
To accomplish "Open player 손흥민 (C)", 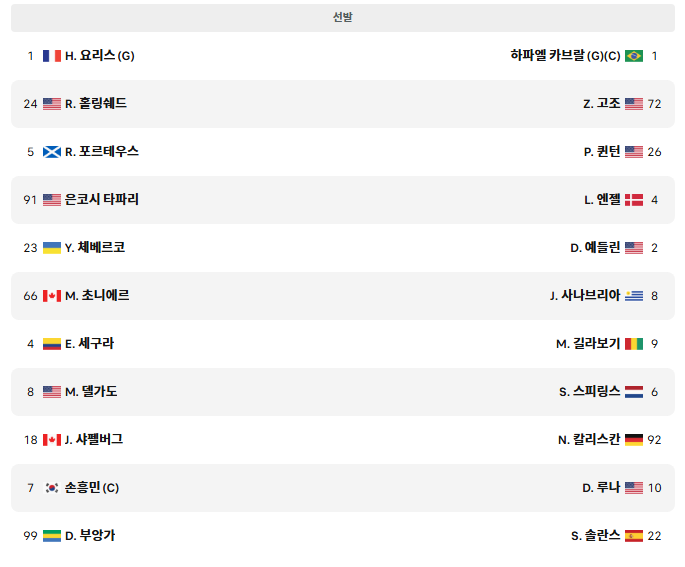I will pyautogui.click(x=92, y=487).
